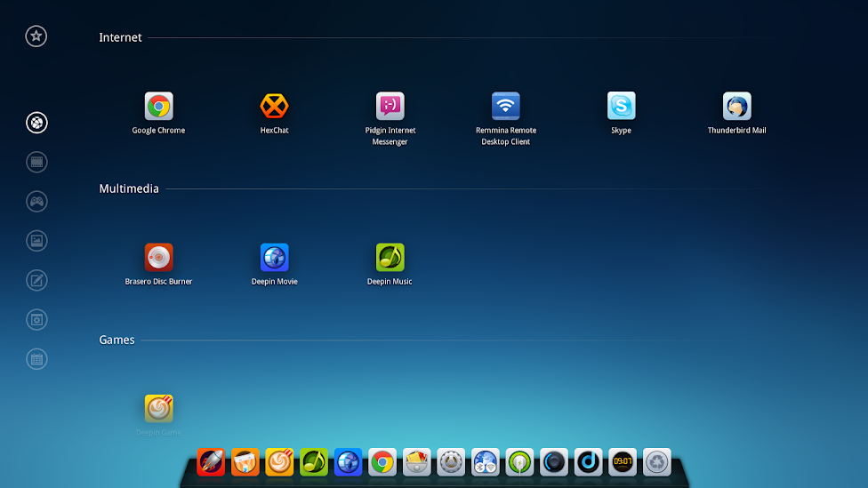Open the favorites star category
The width and height of the screenshot is (868, 488).
click(x=36, y=36)
